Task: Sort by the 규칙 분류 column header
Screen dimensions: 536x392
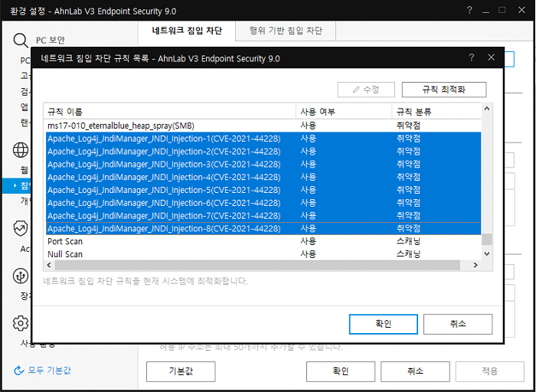Action: click(x=436, y=112)
